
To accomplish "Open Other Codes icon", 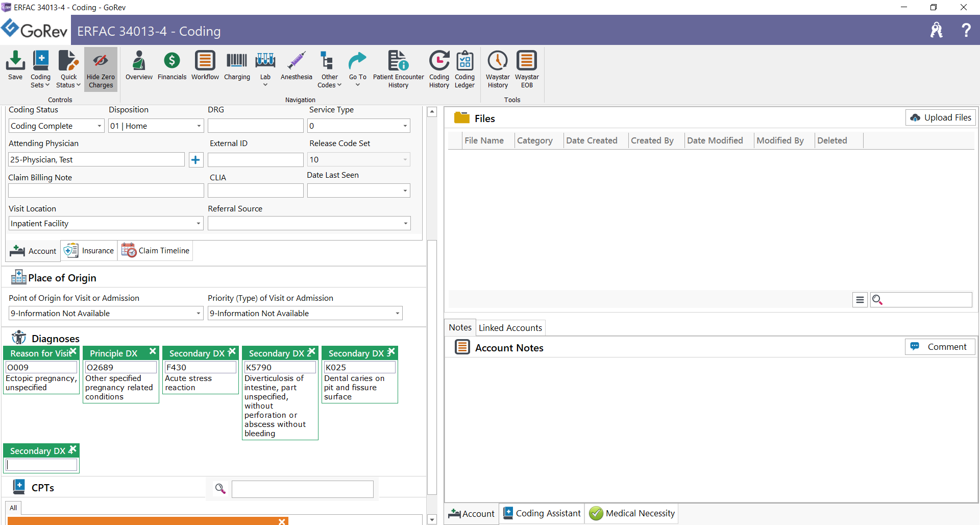I will coord(329,69).
